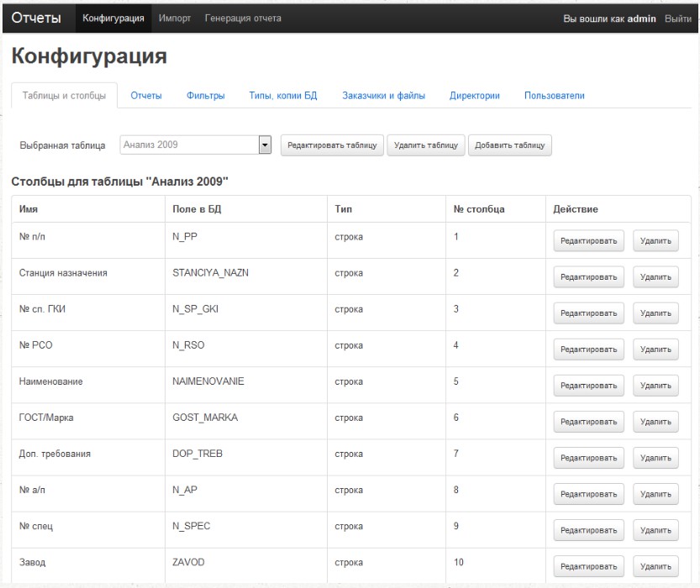Go to Генерация отчета in navbar

[243, 18]
